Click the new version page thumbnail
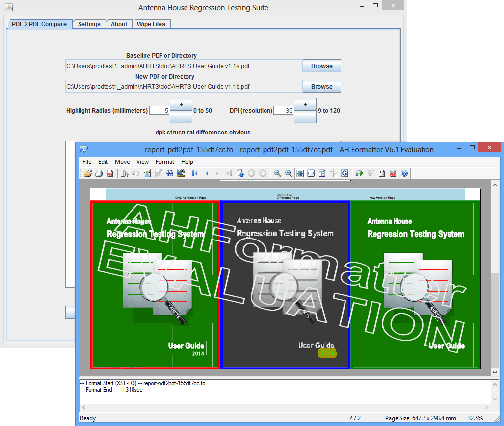 416,284
